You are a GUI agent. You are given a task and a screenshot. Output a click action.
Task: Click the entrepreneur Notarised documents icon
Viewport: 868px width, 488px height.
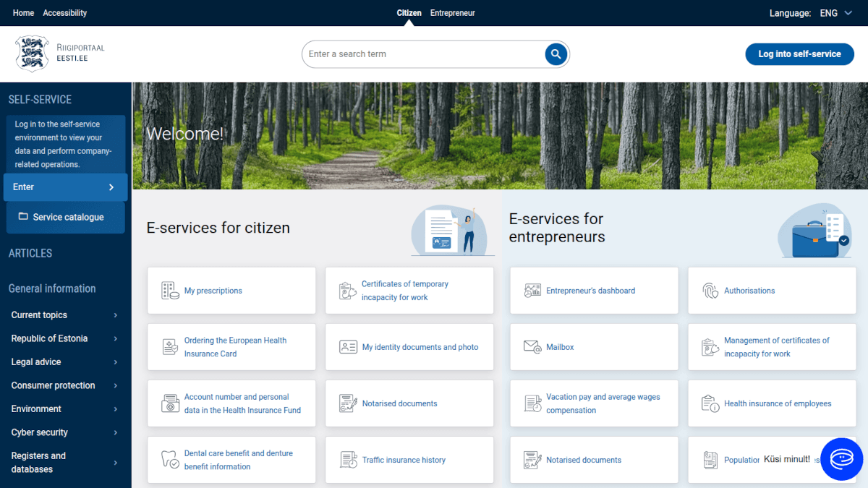tap(532, 460)
